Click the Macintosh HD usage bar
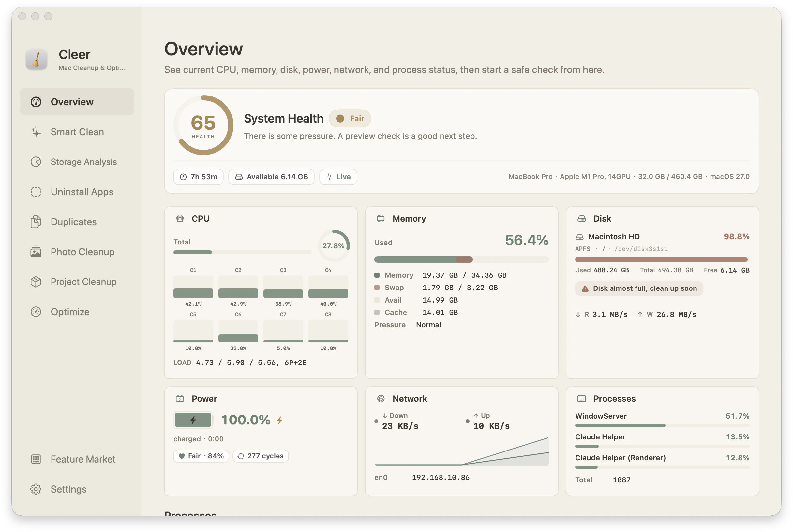This screenshot has height=532, width=793. (x=662, y=259)
